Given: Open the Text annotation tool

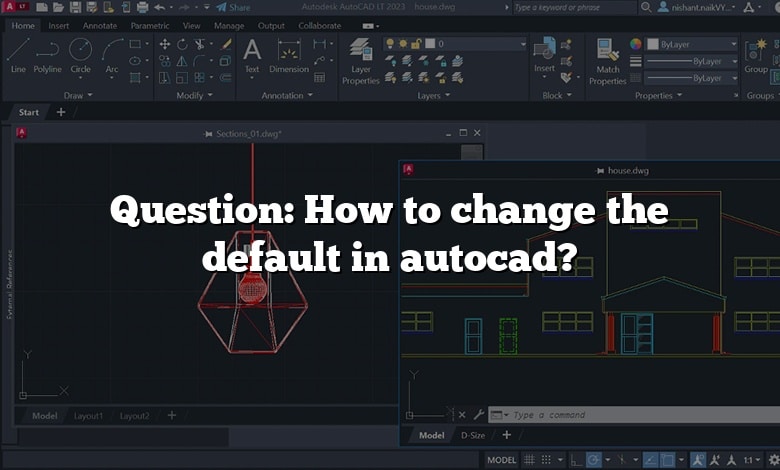Looking at the screenshot, I should [252, 56].
